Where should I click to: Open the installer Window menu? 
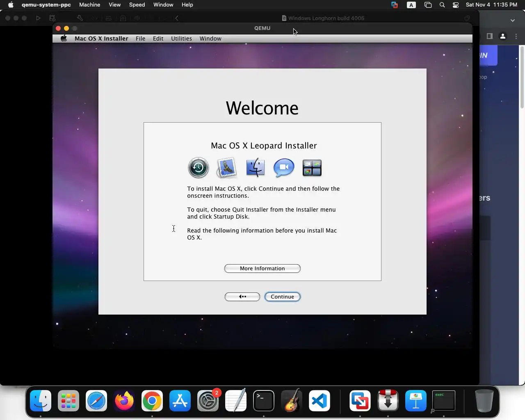coord(210,39)
